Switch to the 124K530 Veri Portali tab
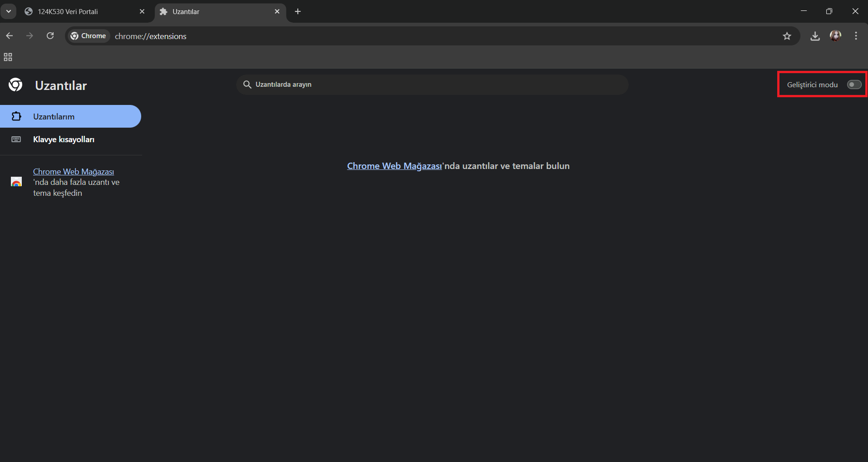Screen dimensions: 868x462 click(x=84, y=11)
